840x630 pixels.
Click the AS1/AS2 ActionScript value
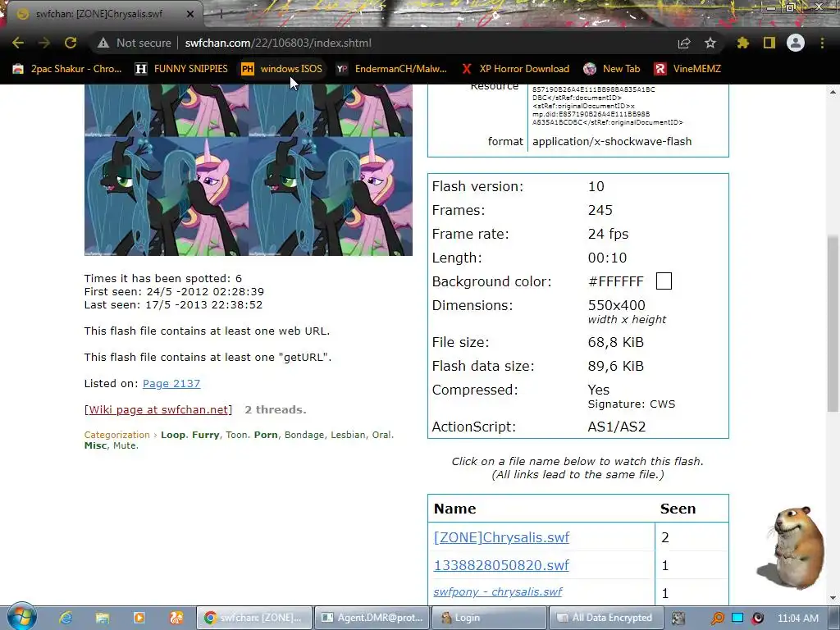coord(617,427)
